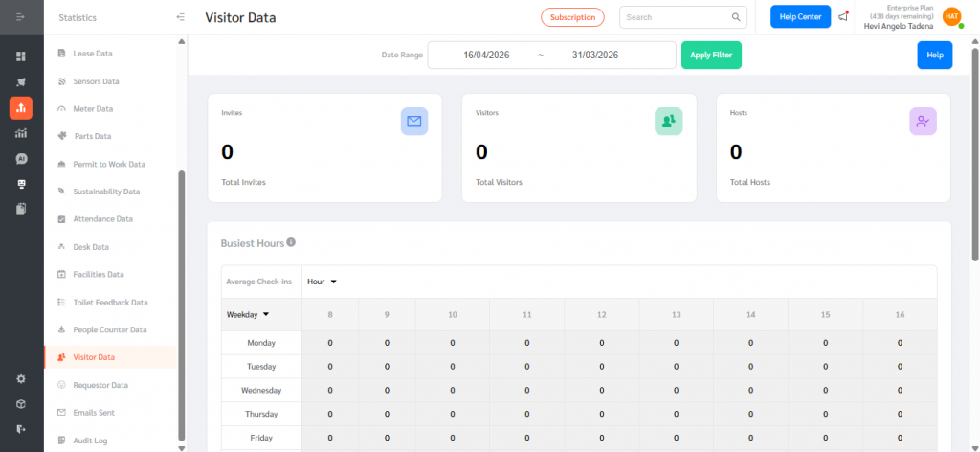
Task: Click the announcements megaphone icon
Action: tap(842, 16)
